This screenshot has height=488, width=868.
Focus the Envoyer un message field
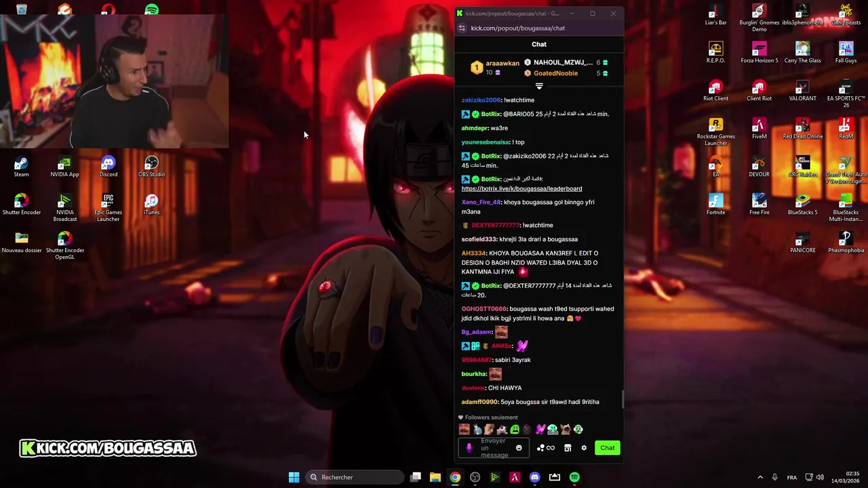tap(494, 448)
